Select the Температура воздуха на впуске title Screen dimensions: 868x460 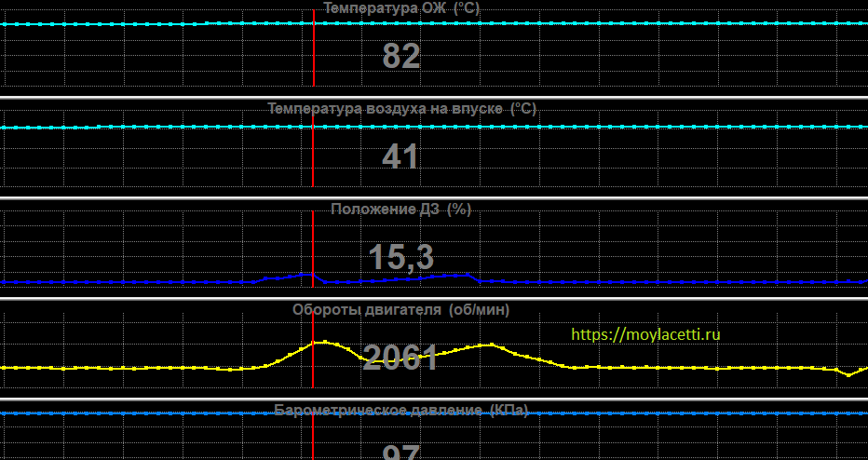pyautogui.click(x=401, y=109)
